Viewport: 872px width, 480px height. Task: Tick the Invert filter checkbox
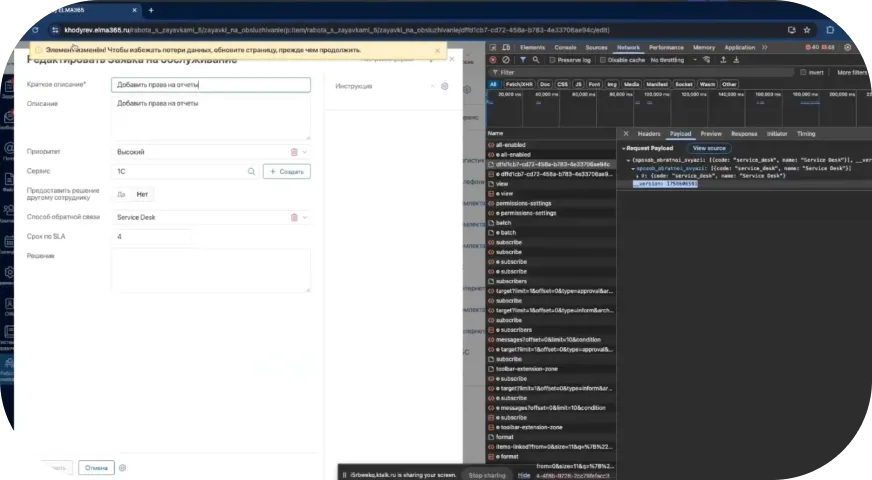pos(802,72)
